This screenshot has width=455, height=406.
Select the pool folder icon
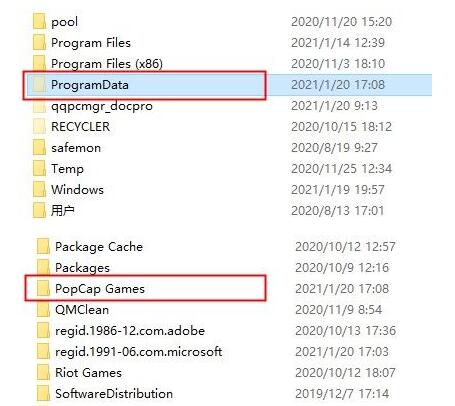pyautogui.click(x=39, y=21)
